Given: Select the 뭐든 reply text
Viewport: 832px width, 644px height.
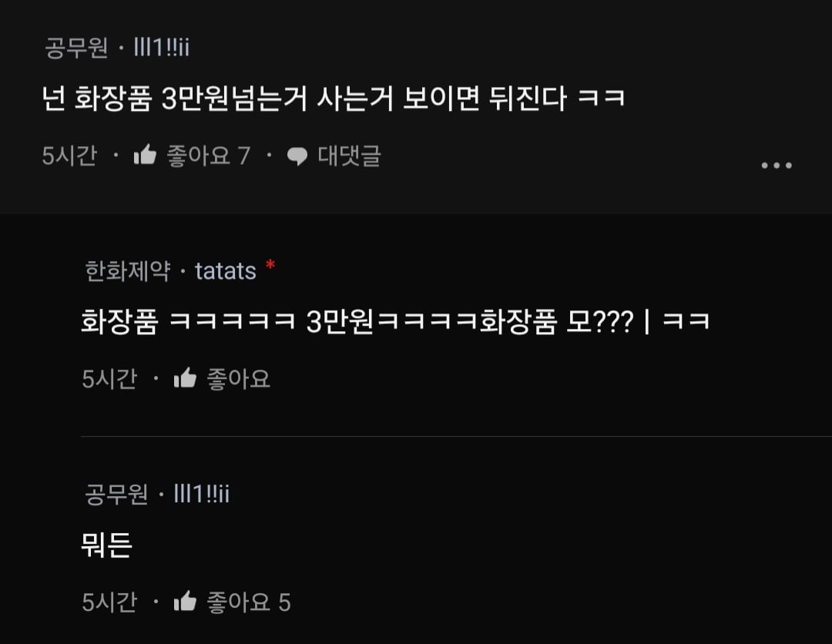Looking at the screenshot, I should click(x=106, y=545).
